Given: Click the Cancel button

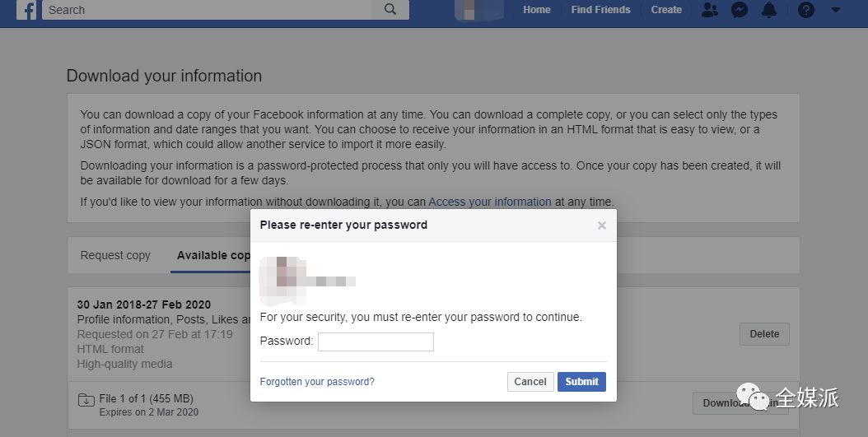Looking at the screenshot, I should point(530,382).
